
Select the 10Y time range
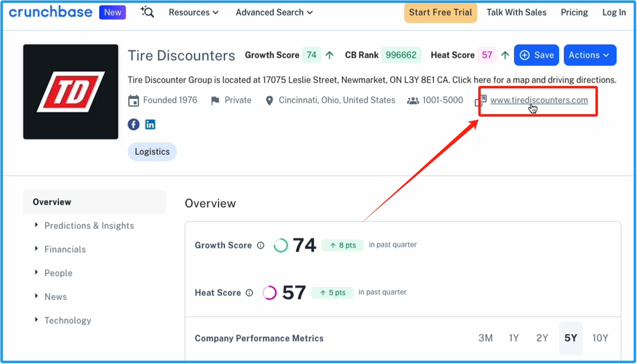click(x=600, y=338)
